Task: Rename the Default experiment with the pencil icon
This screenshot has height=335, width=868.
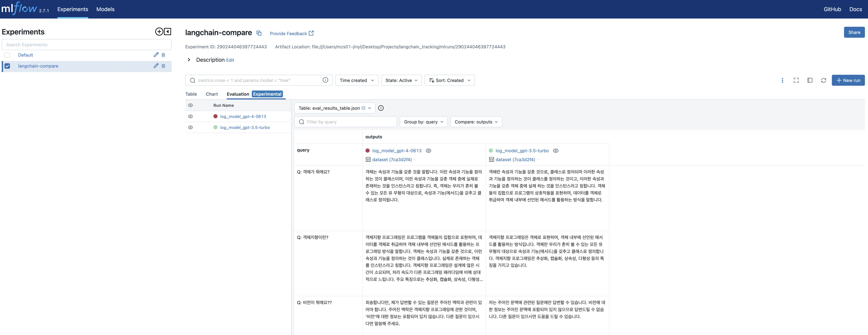Action: 156,55
